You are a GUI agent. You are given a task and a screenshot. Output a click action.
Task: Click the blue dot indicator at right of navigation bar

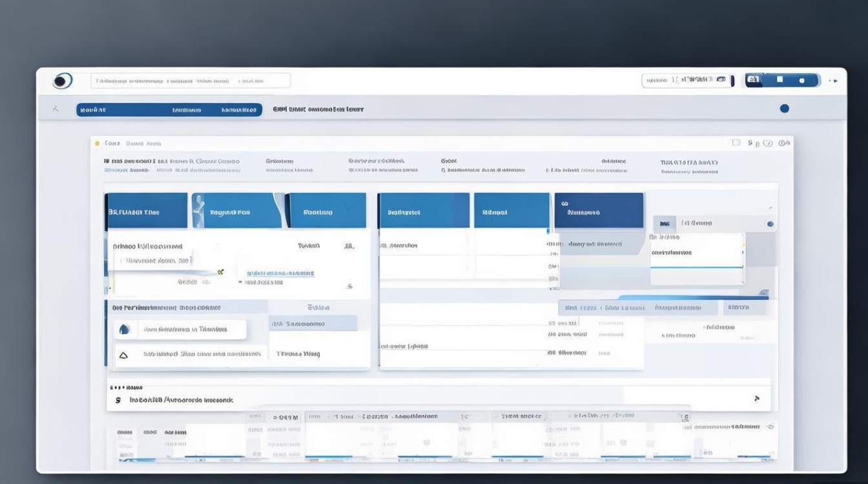click(784, 108)
